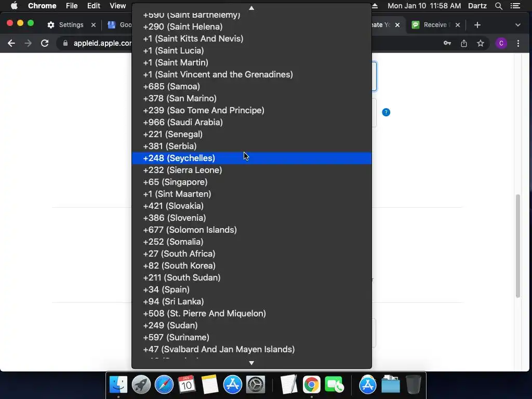
Task: Select +966 (Saudi Arabia) option
Action: tap(251, 122)
